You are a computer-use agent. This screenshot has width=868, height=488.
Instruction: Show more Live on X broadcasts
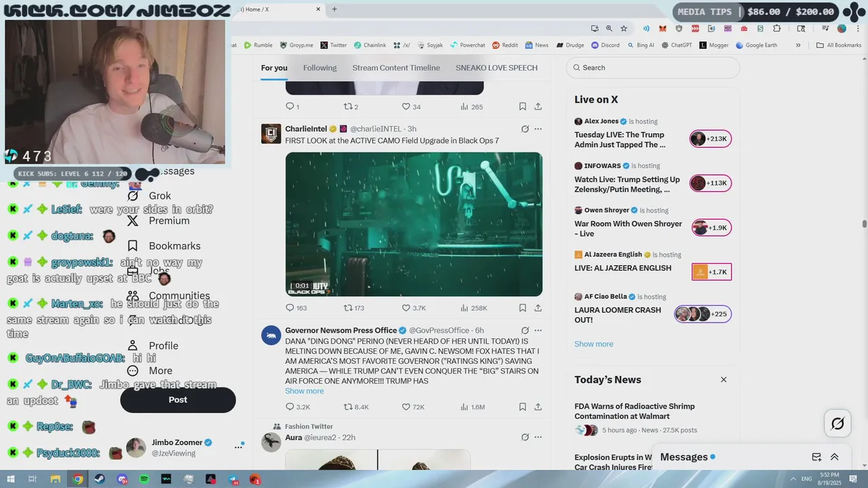pyautogui.click(x=593, y=344)
